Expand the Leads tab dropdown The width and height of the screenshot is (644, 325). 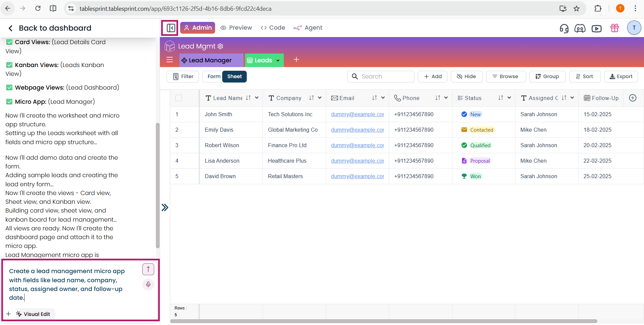[x=278, y=61]
